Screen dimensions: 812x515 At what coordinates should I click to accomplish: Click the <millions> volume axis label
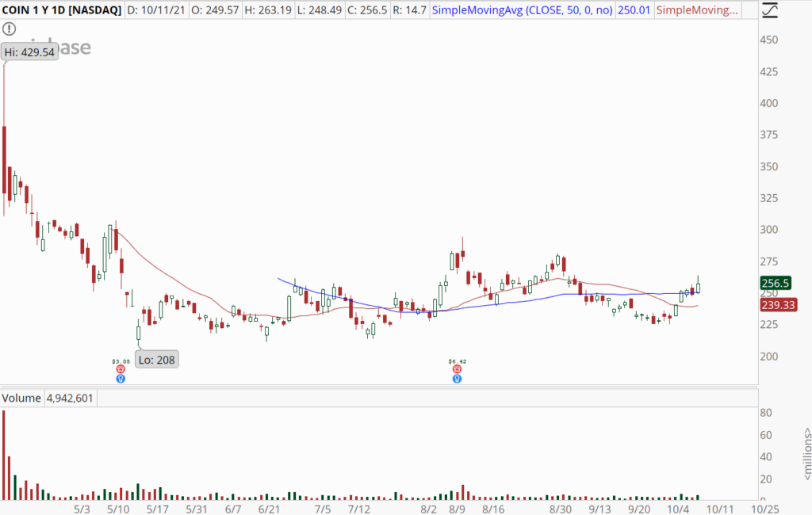click(x=806, y=454)
